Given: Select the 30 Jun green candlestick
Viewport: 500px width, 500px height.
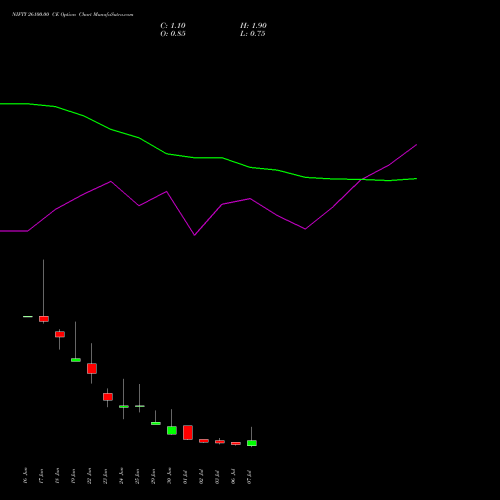Looking at the screenshot, I should pos(172,430).
